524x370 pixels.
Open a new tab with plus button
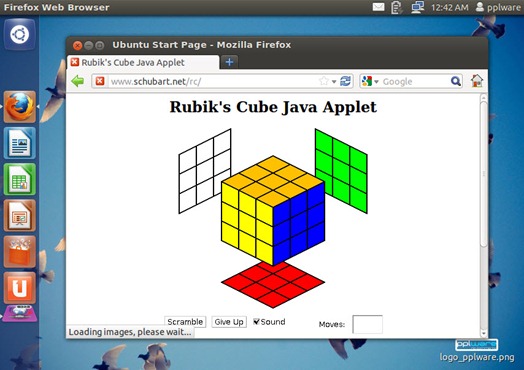click(229, 62)
